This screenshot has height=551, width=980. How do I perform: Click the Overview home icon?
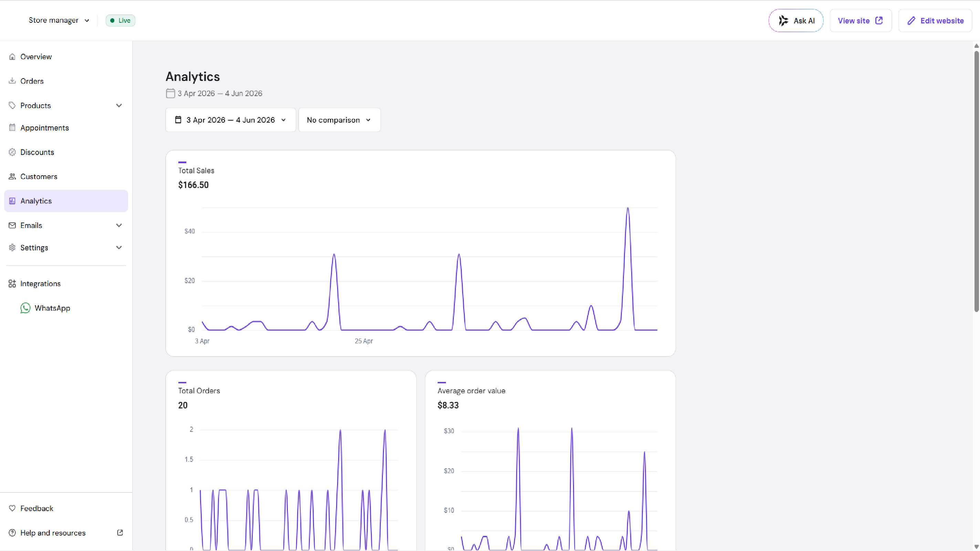click(12, 57)
